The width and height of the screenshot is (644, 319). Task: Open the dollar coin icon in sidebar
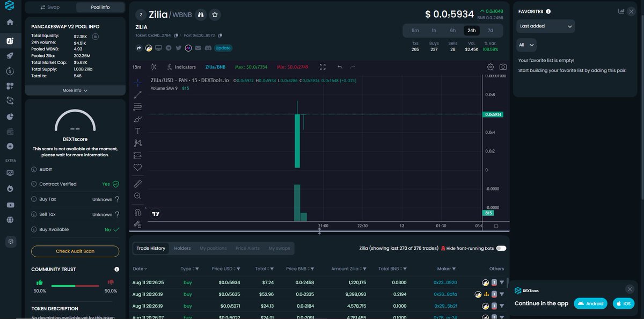tap(10, 71)
